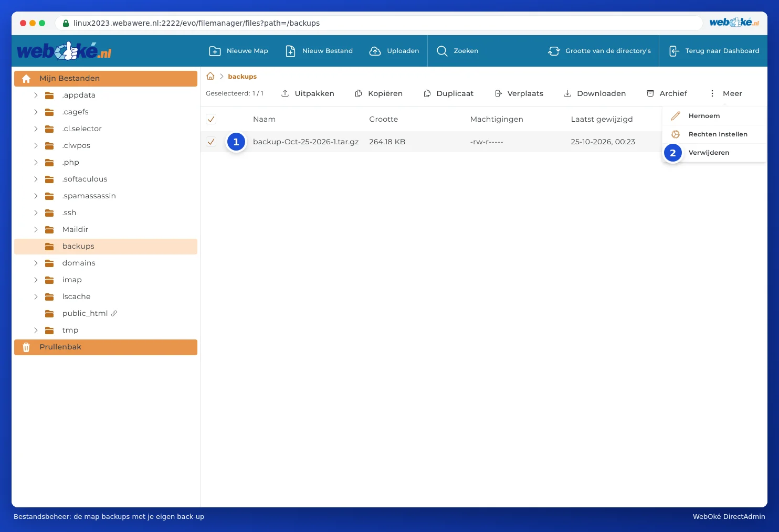Expand the .softaculous folder

pyautogui.click(x=36, y=179)
